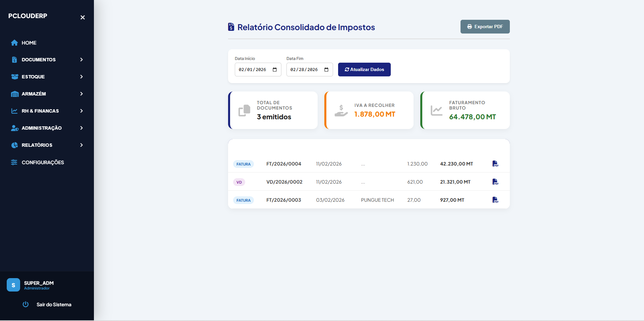Click PDF icon for FT/2026/0003
644x321 pixels.
coord(495,200)
